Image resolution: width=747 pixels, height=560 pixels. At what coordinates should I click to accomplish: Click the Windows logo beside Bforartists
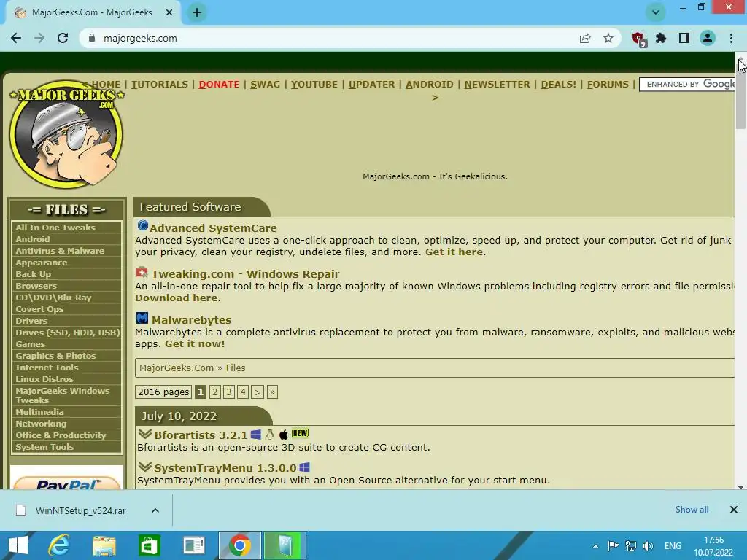click(x=256, y=435)
